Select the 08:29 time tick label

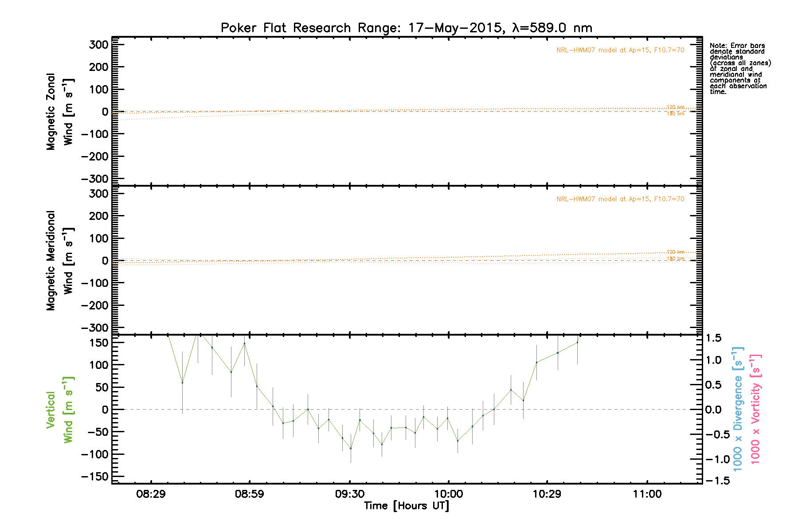pos(151,494)
